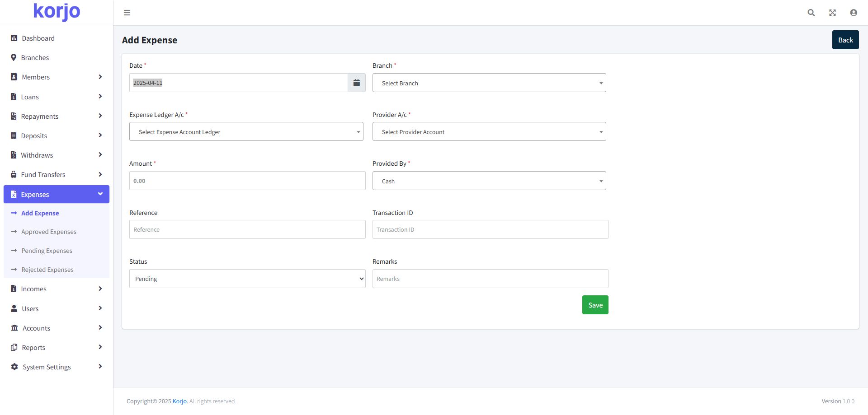
Task: Open the Expense Account Ledger dropdown
Action: pos(246,132)
